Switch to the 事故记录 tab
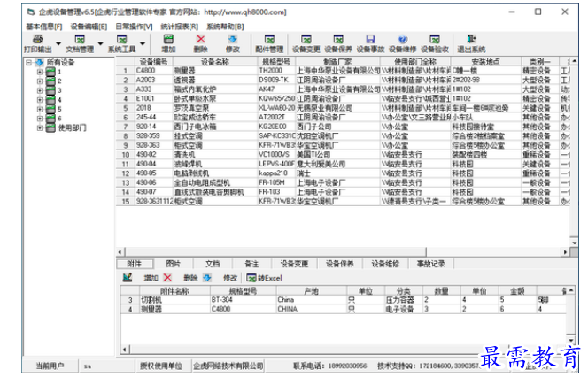The height and width of the screenshot is (385, 588). pos(431,264)
